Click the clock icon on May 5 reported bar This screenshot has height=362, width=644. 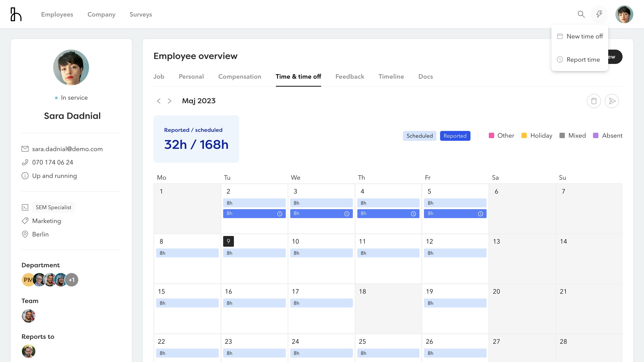coord(480,214)
